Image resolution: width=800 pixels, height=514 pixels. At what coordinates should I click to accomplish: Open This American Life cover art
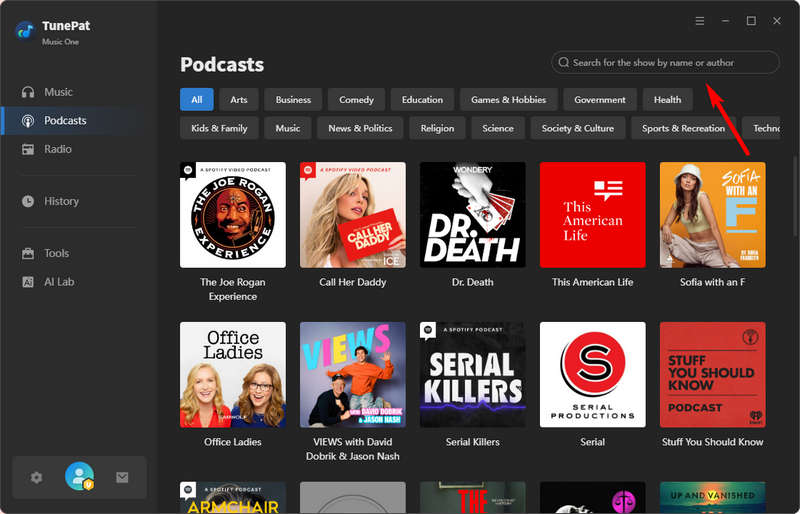point(592,215)
